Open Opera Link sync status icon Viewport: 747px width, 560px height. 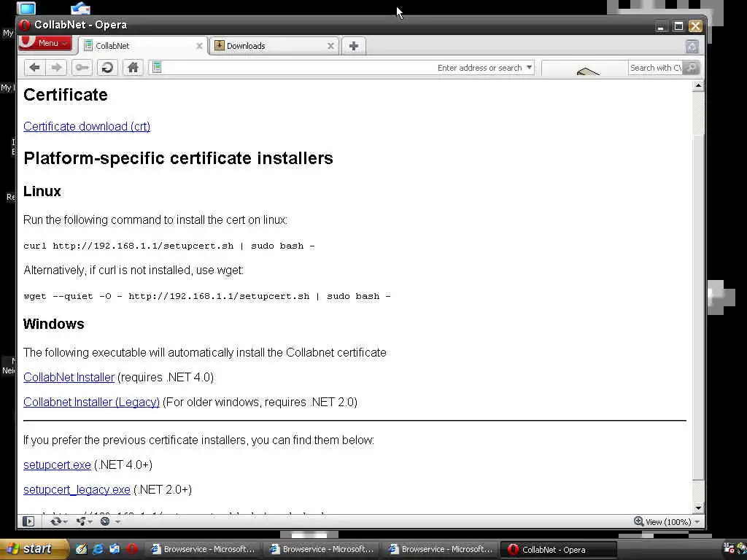tap(55, 521)
